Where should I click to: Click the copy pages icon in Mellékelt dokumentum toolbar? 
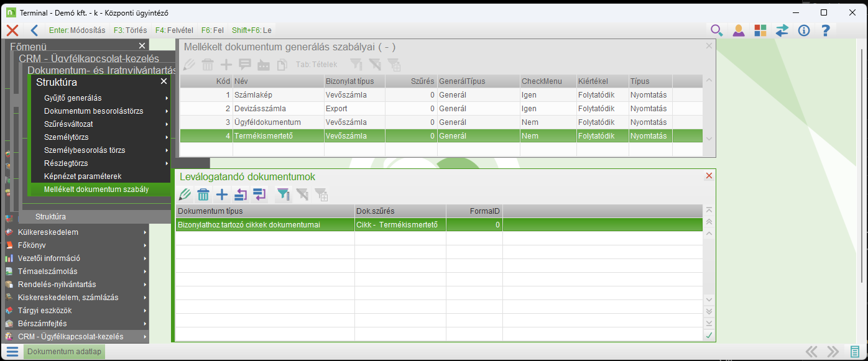click(282, 64)
